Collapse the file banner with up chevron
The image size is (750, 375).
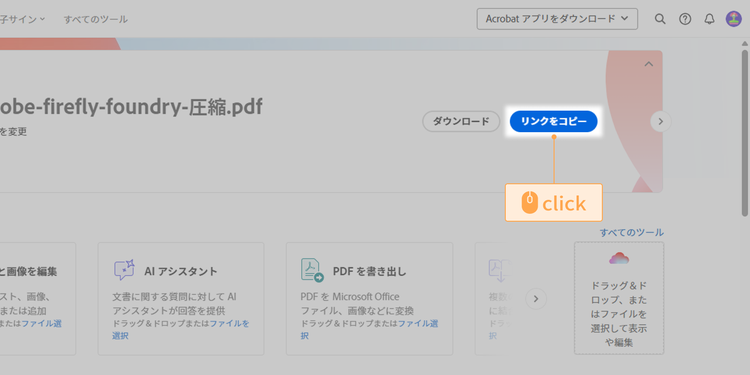(649, 64)
